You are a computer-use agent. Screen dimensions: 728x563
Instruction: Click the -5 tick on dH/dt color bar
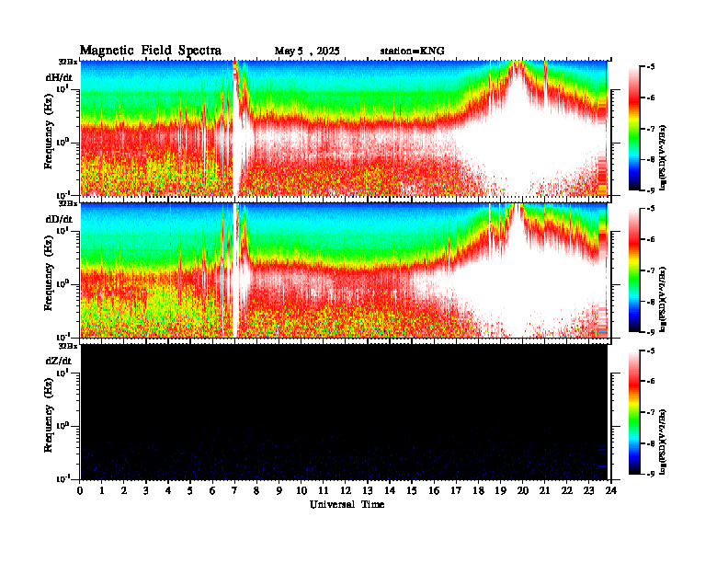pyautogui.click(x=651, y=67)
